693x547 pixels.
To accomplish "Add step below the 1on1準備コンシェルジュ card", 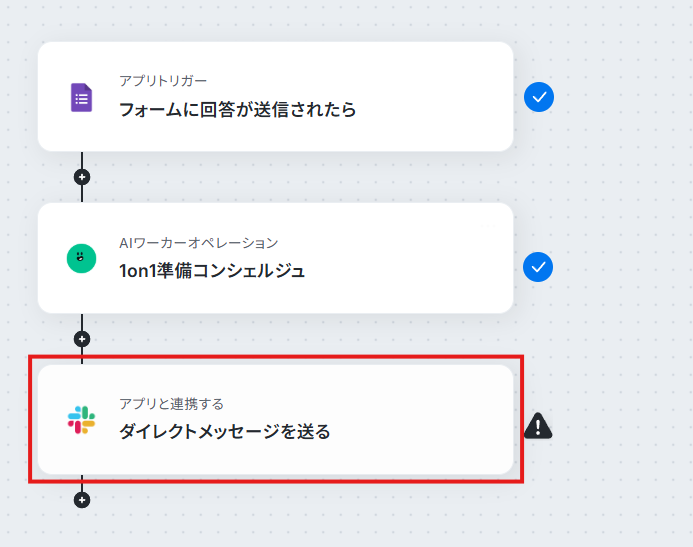I will click(x=82, y=338).
